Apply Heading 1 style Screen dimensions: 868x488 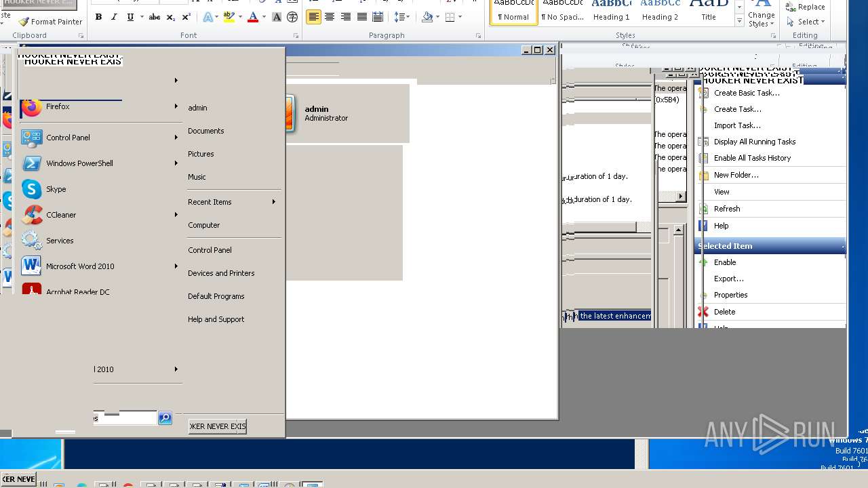pos(611,12)
